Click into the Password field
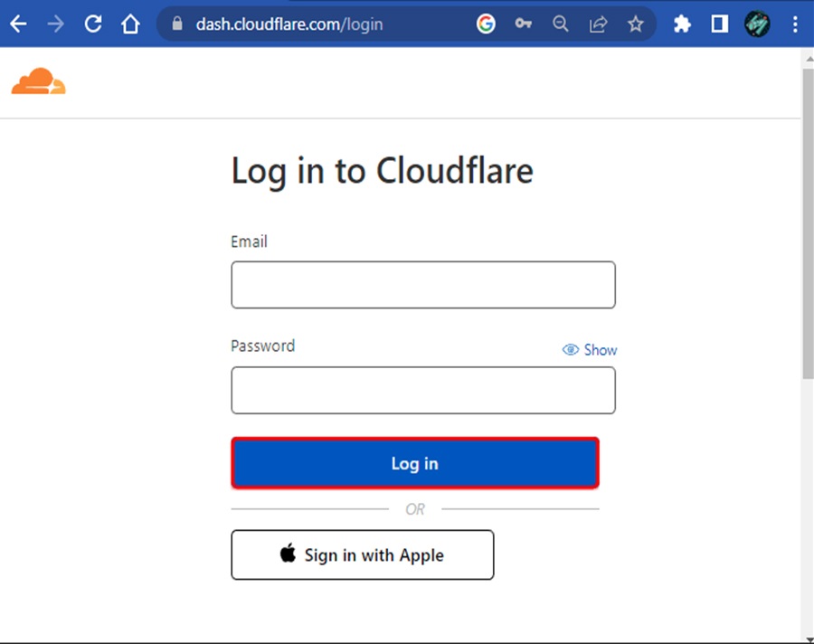This screenshot has width=814, height=644. [423, 390]
